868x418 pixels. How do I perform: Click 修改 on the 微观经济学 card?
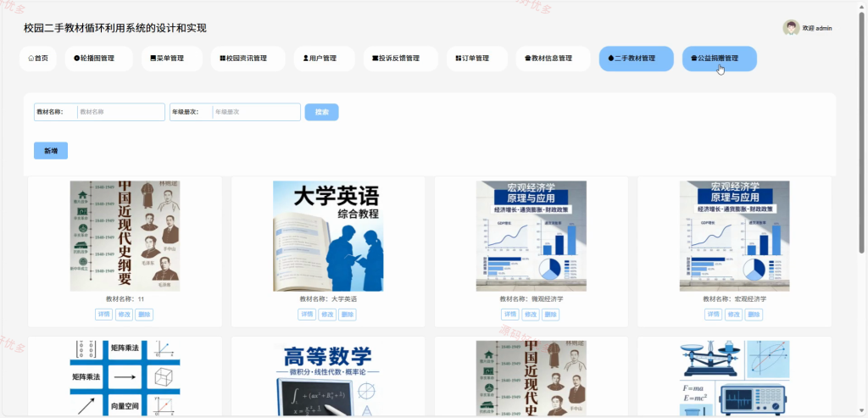[531, 315]
